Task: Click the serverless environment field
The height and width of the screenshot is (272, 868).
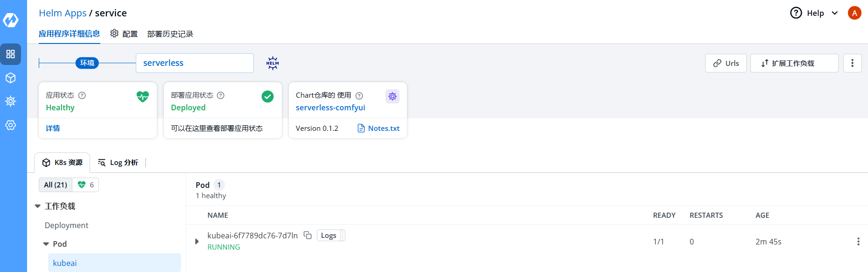Action: pyautogui.click(x=195, y=63)
